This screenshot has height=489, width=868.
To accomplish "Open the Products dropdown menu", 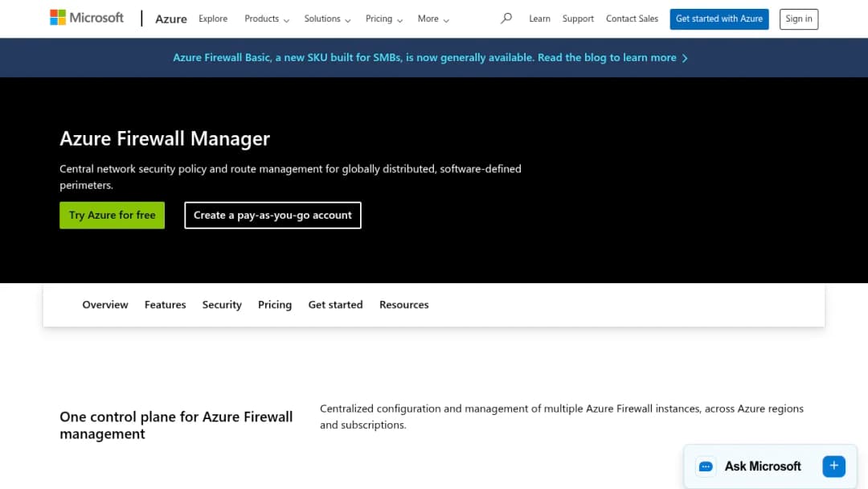I will pos(267,18).
